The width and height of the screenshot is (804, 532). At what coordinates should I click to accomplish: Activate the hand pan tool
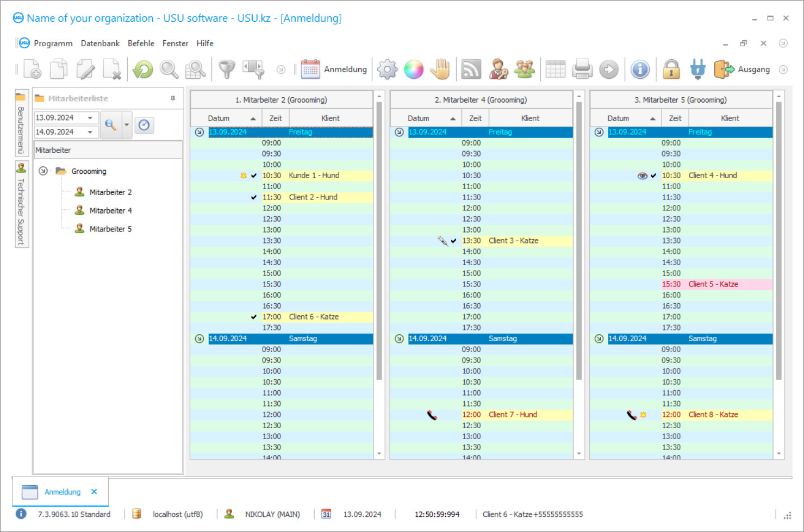tap(440, 69)
